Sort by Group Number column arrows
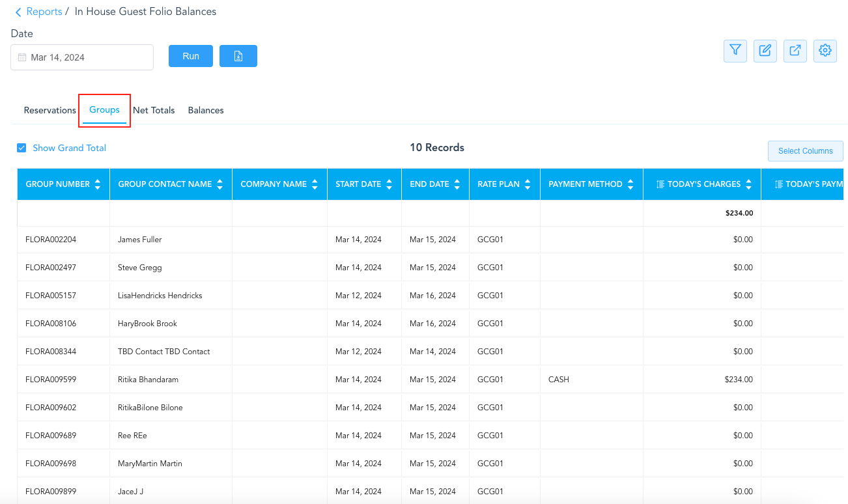This screenshot has height=504, width=848. point(98,184)
